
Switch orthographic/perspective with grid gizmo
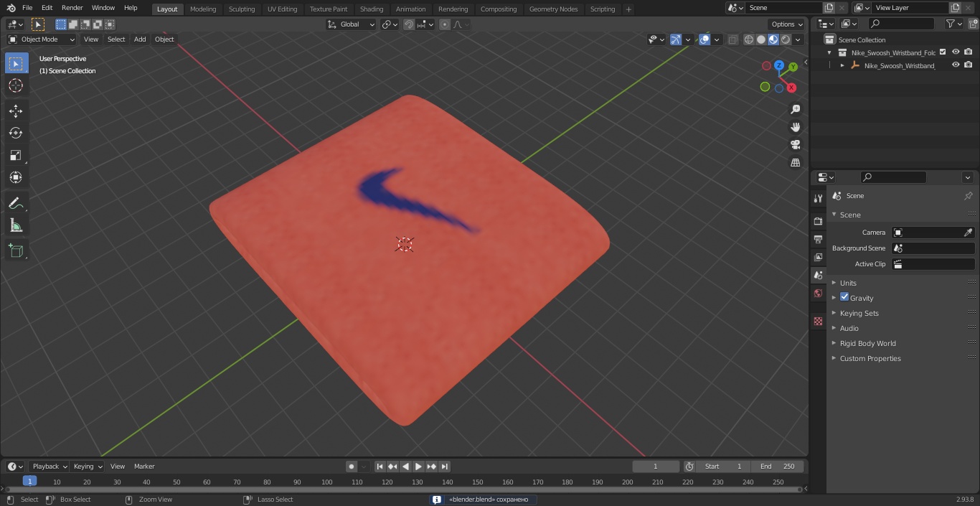[x=795, y=162]
